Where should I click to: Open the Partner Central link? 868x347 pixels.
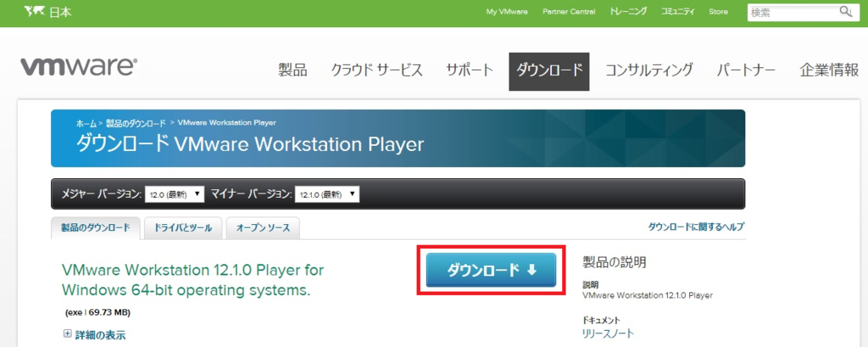pyautogui.click(x=569, y=12)
